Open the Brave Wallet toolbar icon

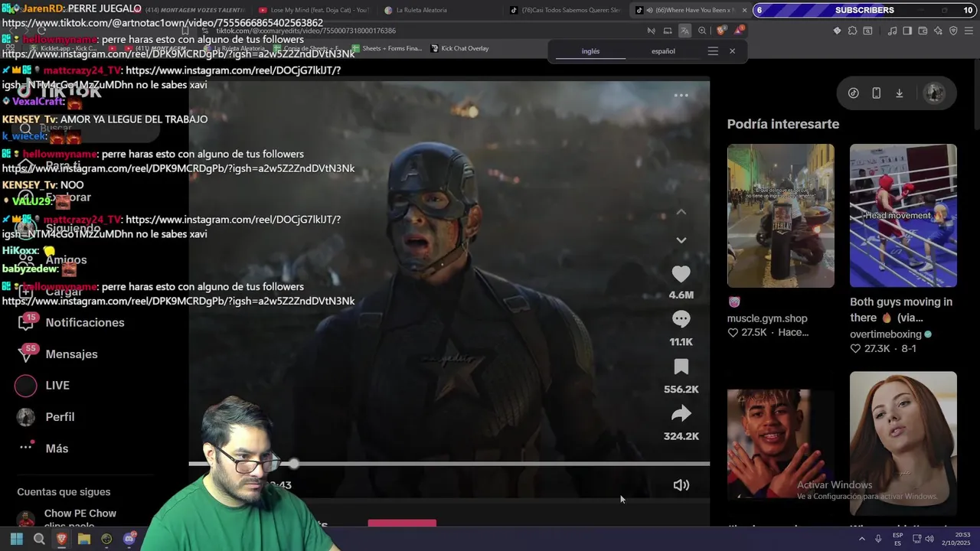coord(923,31)
